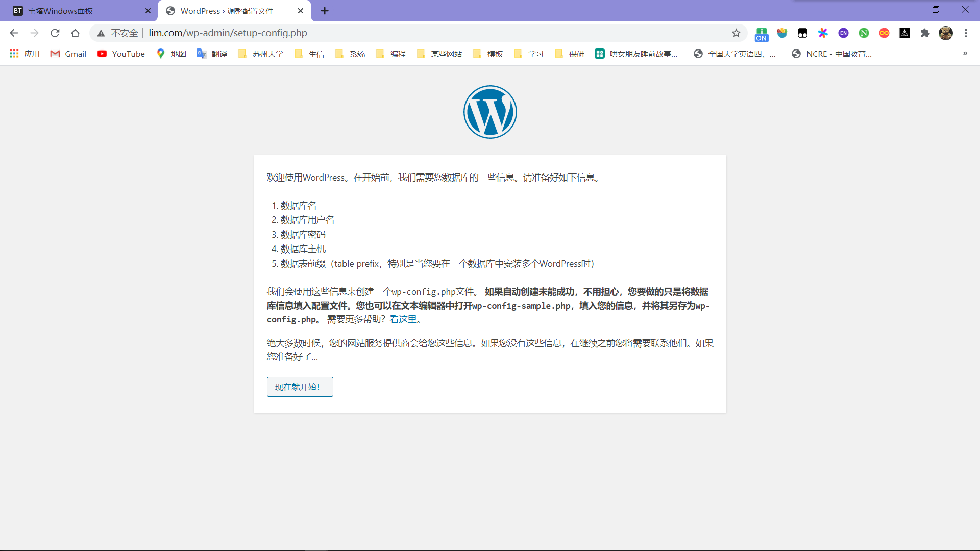Open the red infinity extension icon
Screen dimensions: 980x551
884,33
